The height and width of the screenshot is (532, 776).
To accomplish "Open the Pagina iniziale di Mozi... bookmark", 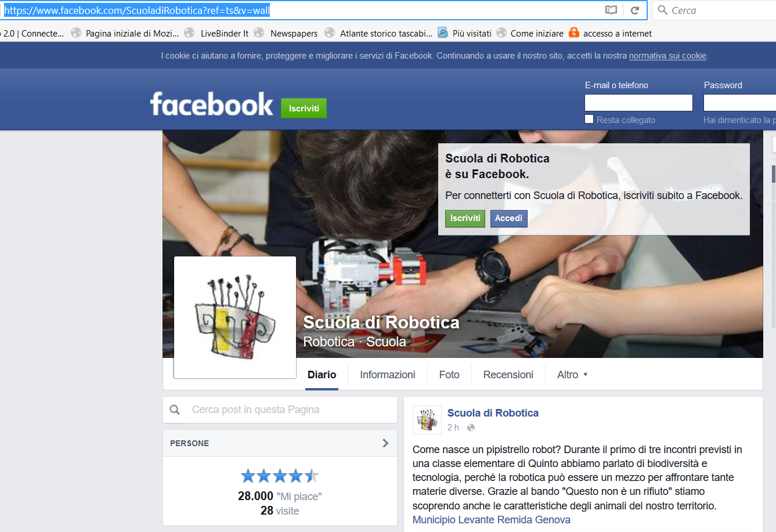I will click(x=125, y=33).
